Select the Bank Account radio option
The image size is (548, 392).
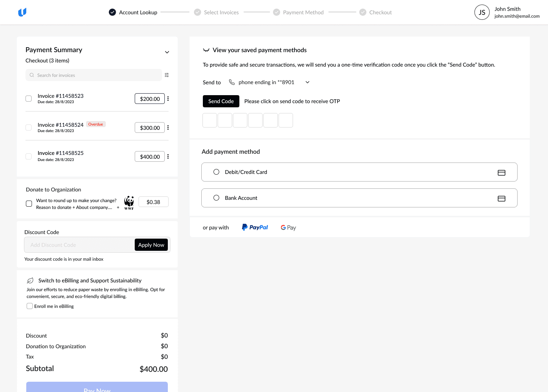click(x=217, y=198)
